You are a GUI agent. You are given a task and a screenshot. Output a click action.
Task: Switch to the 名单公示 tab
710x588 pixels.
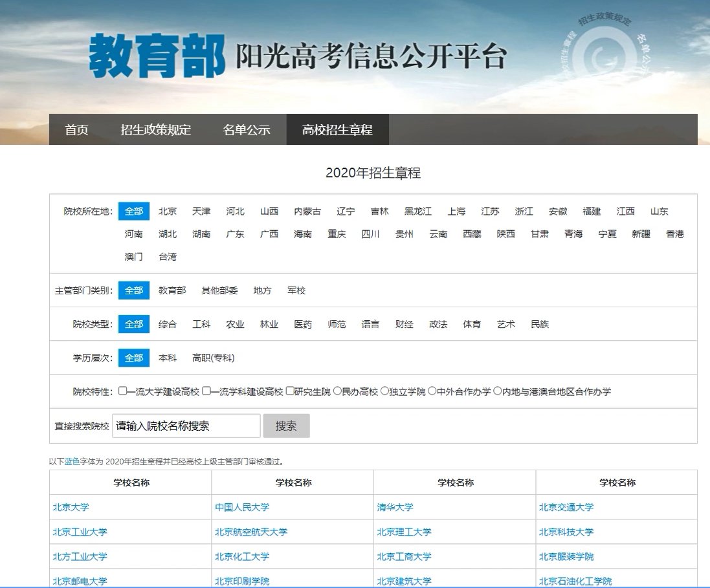click(246, 129)
